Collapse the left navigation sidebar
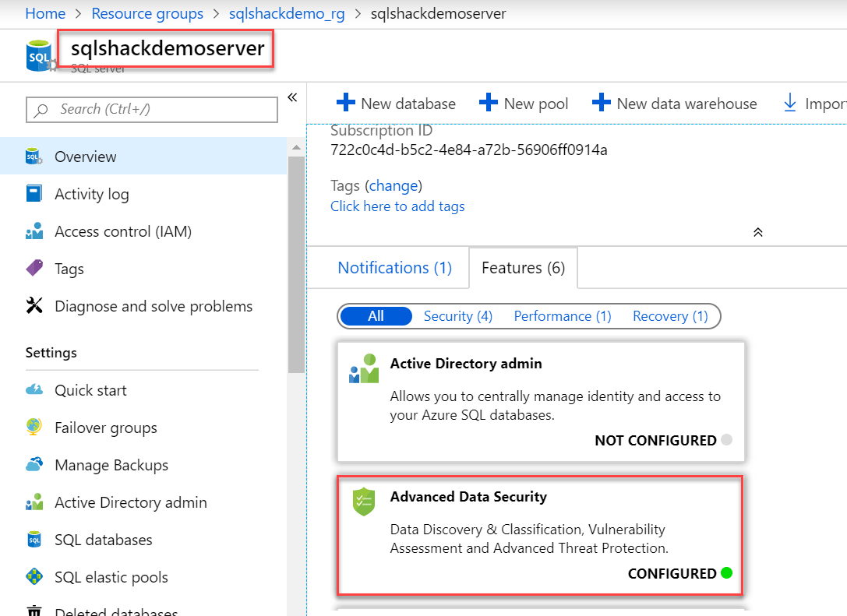Screen dimensions: 847x616 (292, 97)
